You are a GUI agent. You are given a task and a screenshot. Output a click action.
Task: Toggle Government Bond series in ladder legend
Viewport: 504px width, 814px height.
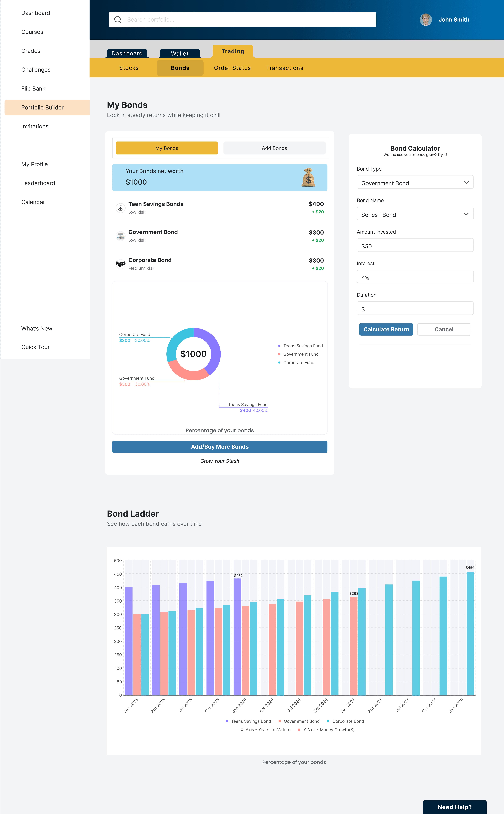[x=299, y=721]
